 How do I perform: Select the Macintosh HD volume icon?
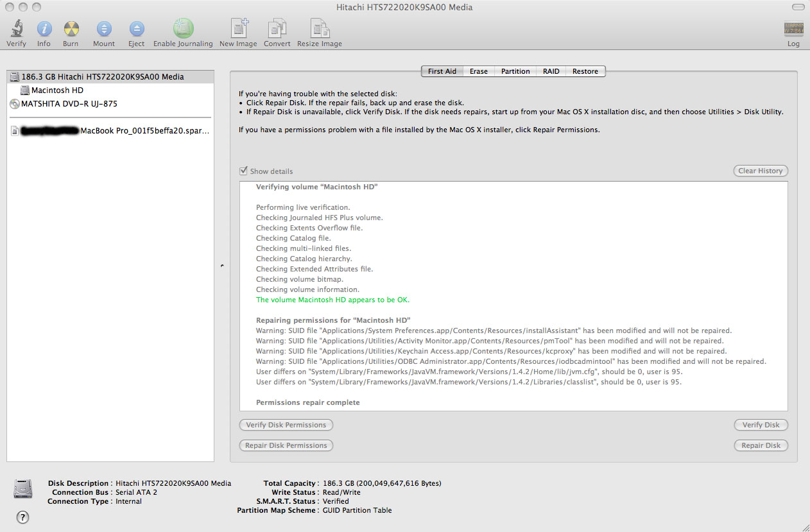[25, 90]
